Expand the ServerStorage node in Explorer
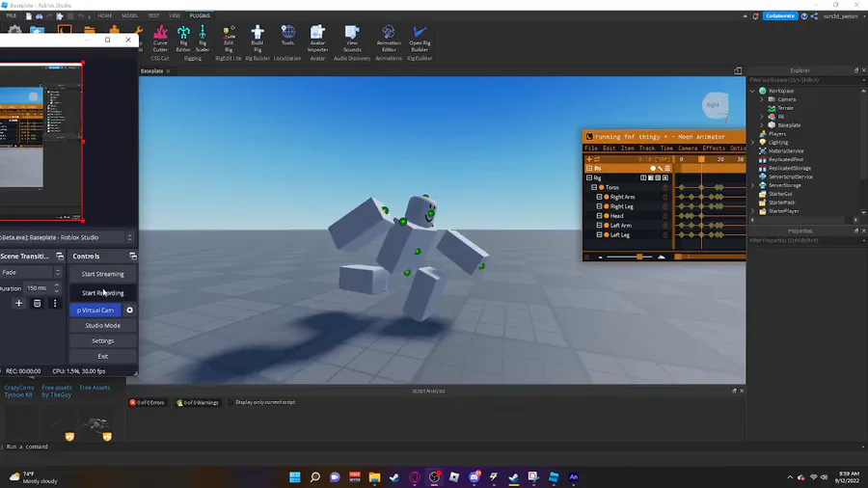Screen dimensions: 868x488 tap(752, 185)
